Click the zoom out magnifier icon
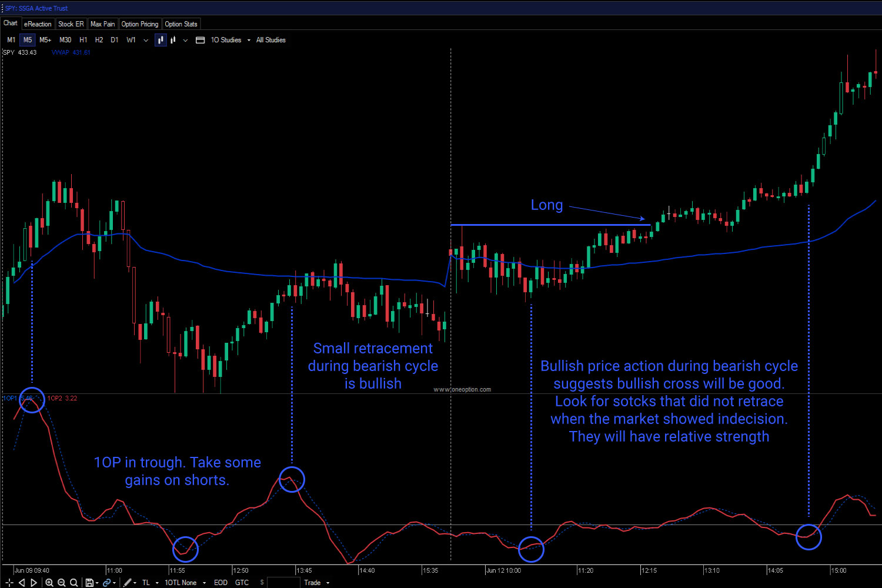This screenshot has width=882, height=588. click(x=62, y=582)
